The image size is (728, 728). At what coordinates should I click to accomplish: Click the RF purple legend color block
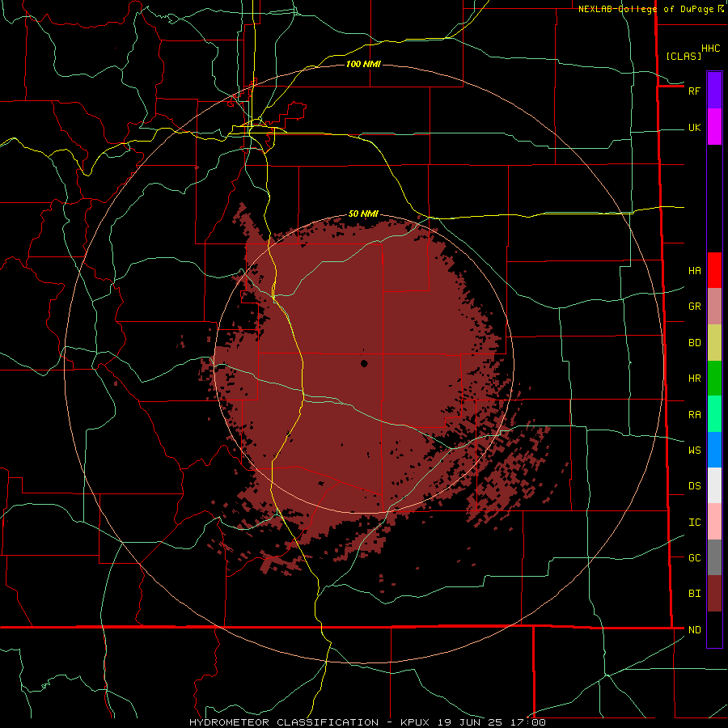(714, 90)
